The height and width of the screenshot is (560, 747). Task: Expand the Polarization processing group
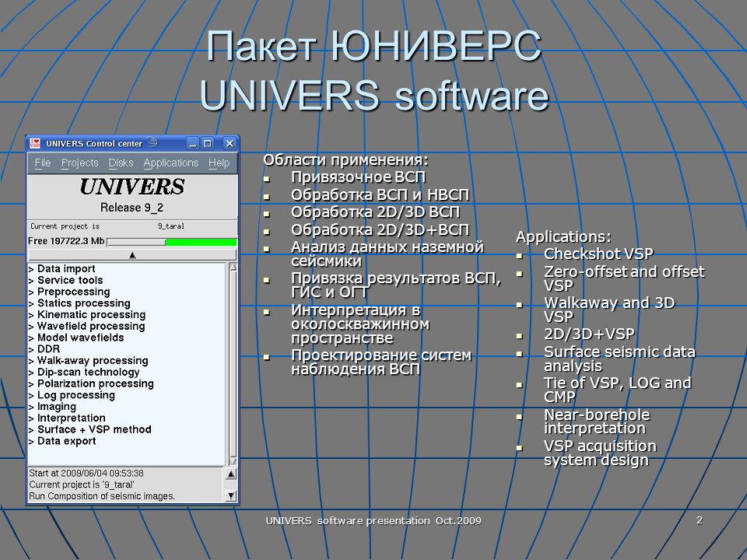pos(91,383)
